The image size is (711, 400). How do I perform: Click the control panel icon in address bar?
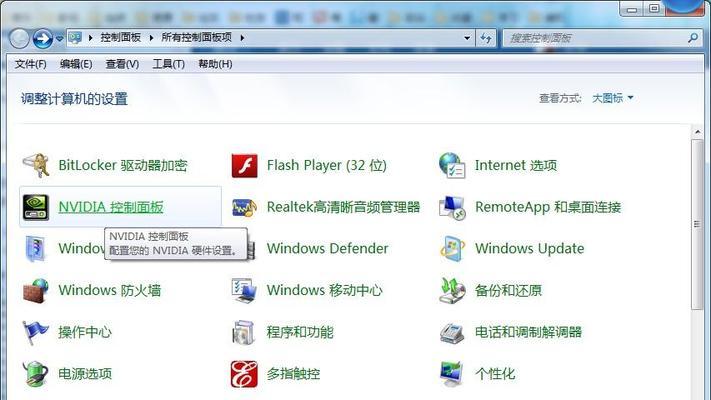click(75, 38)
